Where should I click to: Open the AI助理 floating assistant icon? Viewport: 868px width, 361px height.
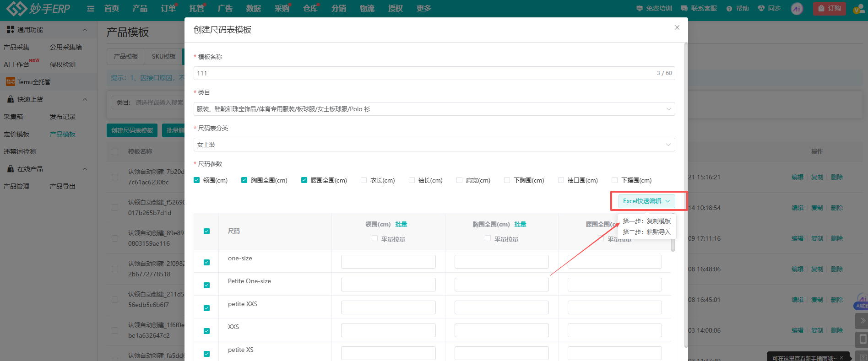(x=862, y=302)
